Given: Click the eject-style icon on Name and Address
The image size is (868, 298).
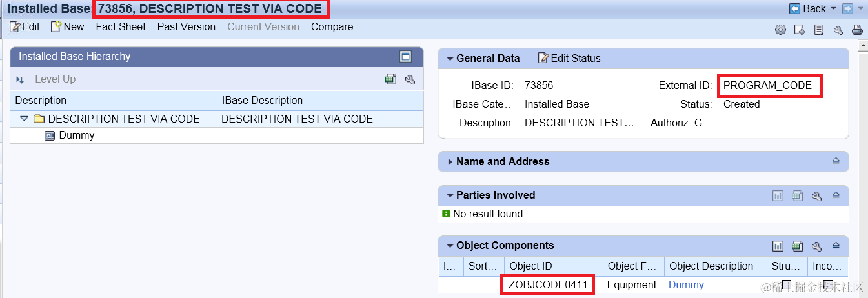Looking at the screenshot, I should [836, 161].
